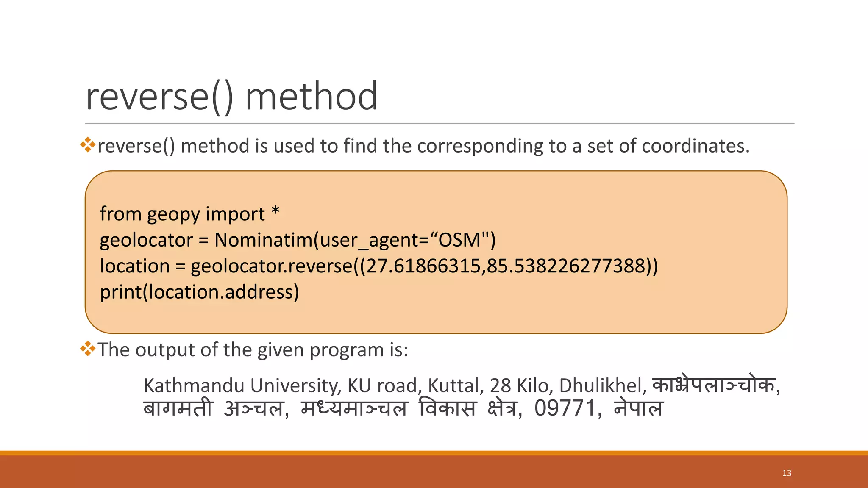Viewport: 868px width, 488px height.
Task: Click 'बागमती अञ्चल' in the output
Action: click(214, 408)
